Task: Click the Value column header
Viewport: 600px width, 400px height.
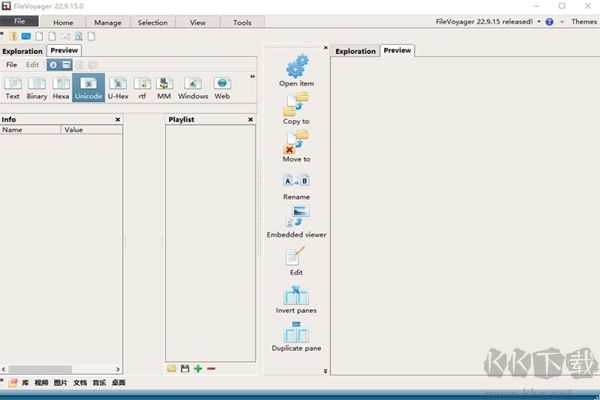Action: coord(92,130)
